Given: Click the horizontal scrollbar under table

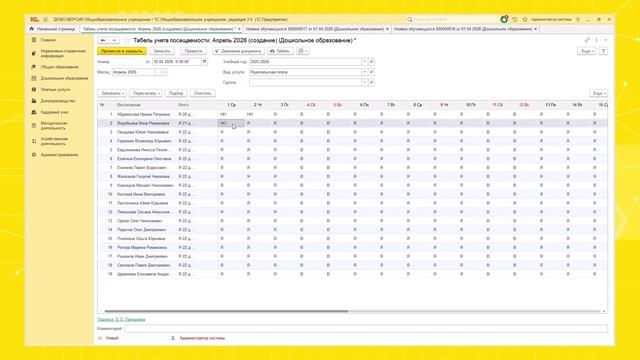Looking at the screenshot, I should point(227,311).
